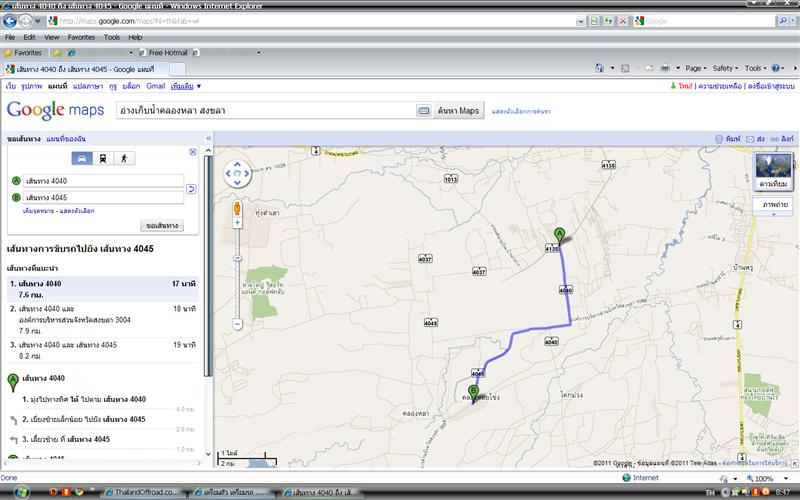Open the File menu
The image size is (800, 500).
pyautogui.click(x=10, y=37)
